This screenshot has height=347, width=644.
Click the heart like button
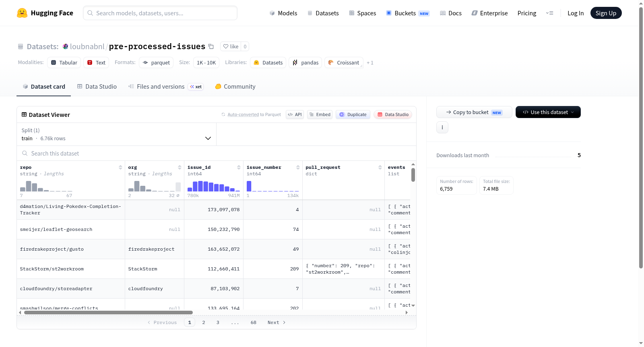[231, 46]
